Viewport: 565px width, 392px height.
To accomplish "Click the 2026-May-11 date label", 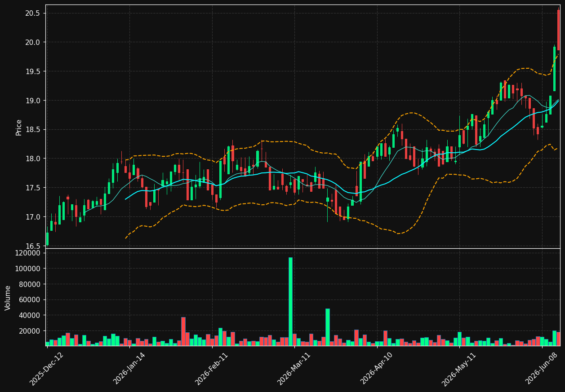I will 459,369.
